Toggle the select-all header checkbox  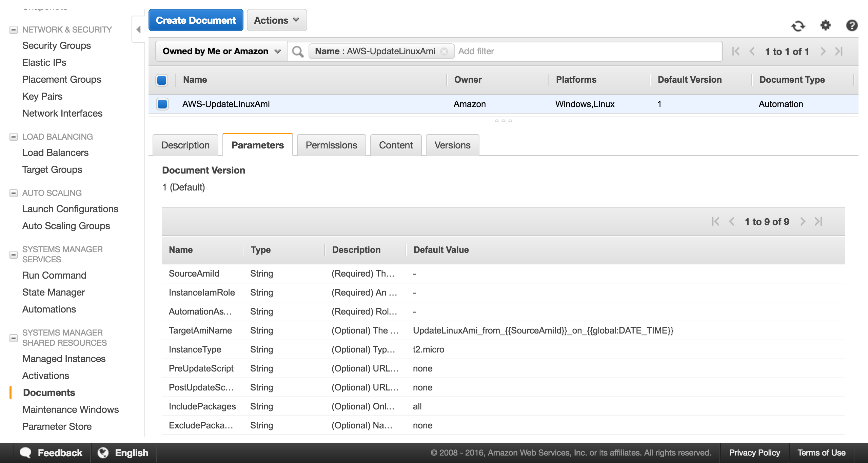coord(162,80)
